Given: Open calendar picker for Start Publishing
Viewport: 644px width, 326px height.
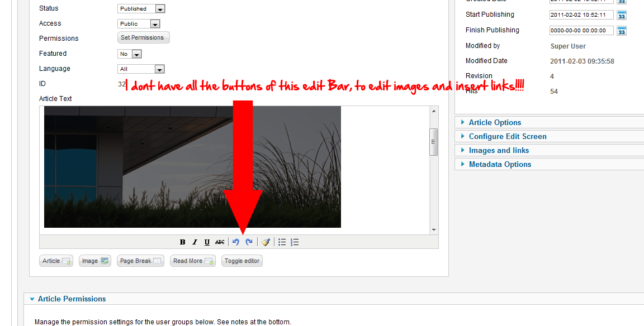Looking at the screenshot, I should 622,15.
